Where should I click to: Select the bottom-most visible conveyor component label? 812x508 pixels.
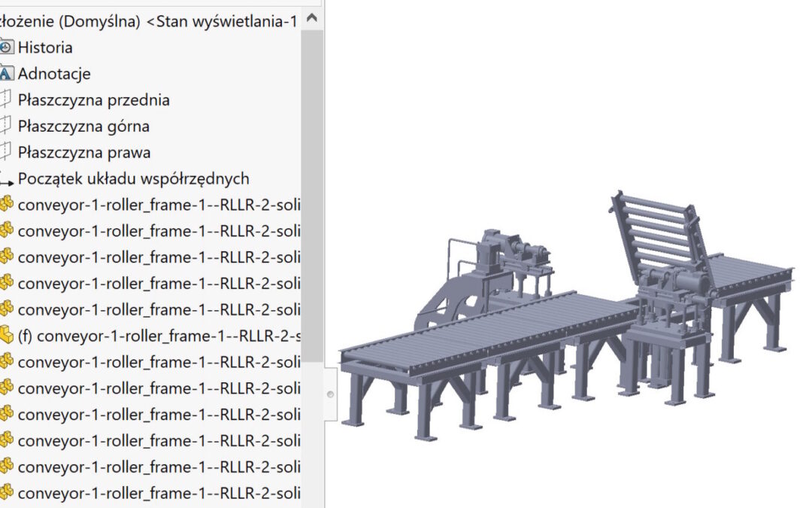pyautogui.click(x=159, y=493)
